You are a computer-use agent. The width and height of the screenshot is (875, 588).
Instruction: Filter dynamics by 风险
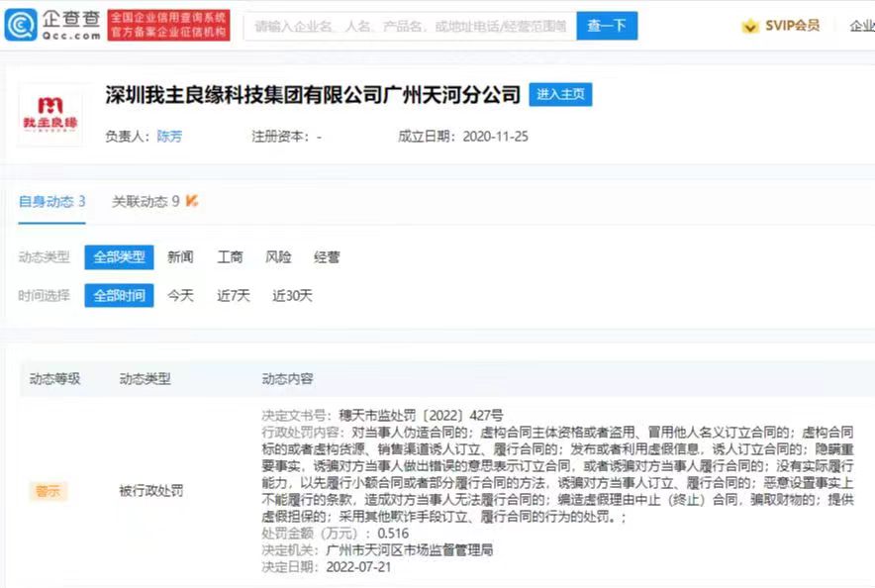click(278, 257)
